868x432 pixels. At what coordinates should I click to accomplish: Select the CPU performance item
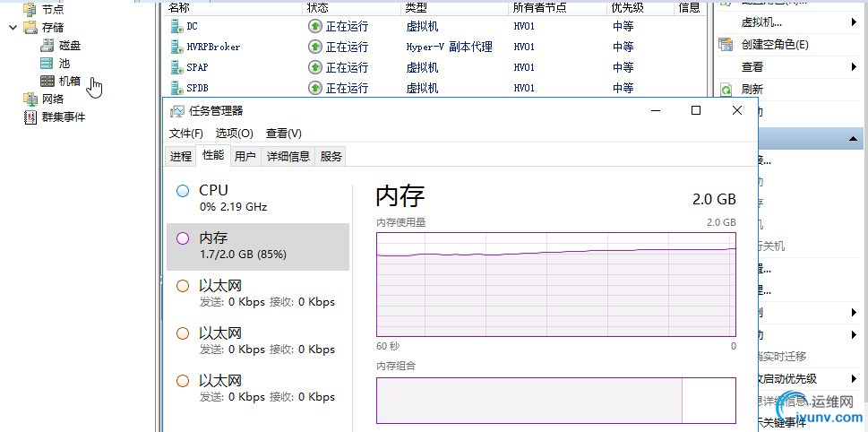click(x=258, y=198)
